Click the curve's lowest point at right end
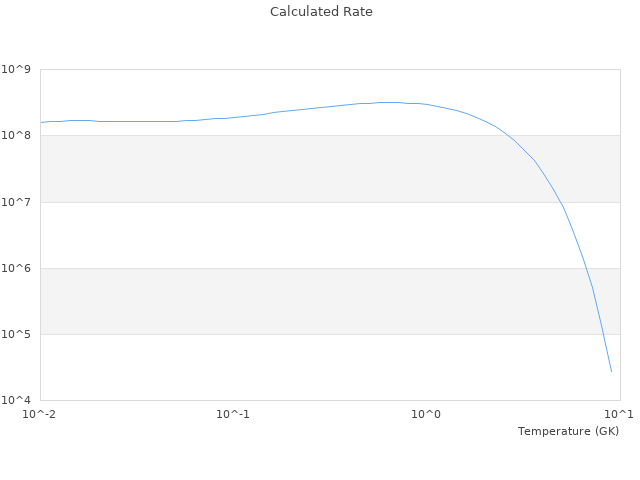The image size is (640, 480). pyautogui.click(x=611, y=371)
